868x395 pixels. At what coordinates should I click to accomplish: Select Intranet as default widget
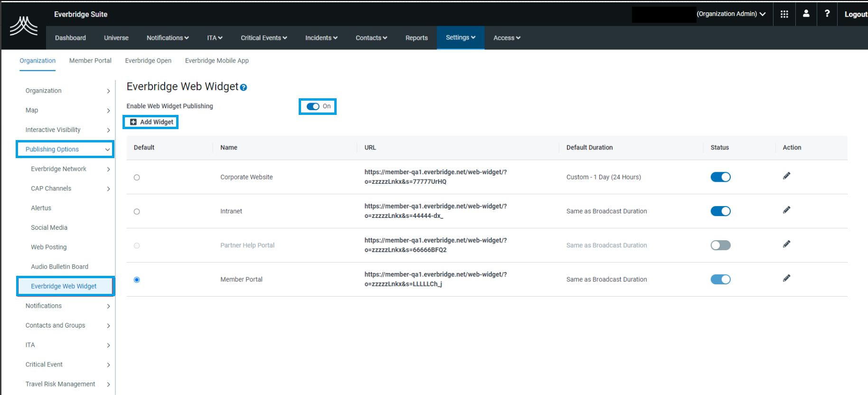(137, 212)
